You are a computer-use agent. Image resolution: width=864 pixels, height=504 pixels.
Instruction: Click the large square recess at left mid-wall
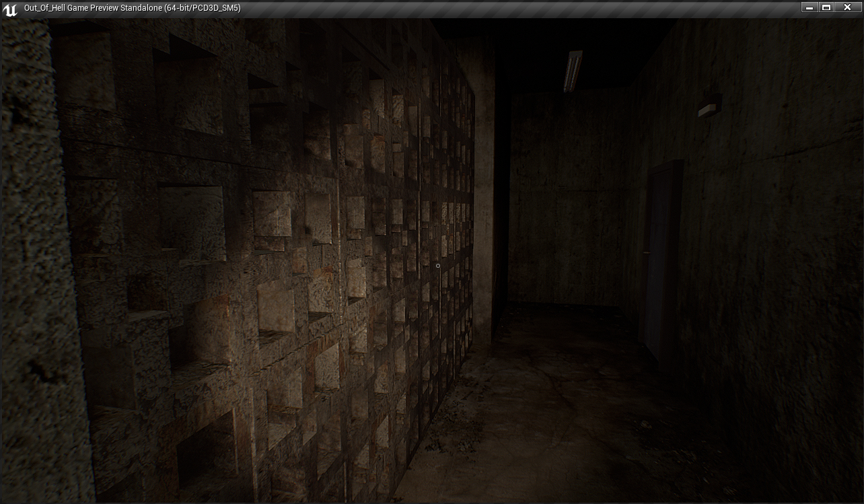[x=192, y=221]
